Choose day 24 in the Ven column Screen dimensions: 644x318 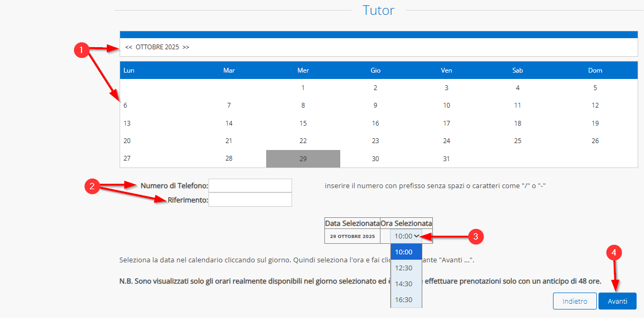pyautogui.click(x=447, y=141)
